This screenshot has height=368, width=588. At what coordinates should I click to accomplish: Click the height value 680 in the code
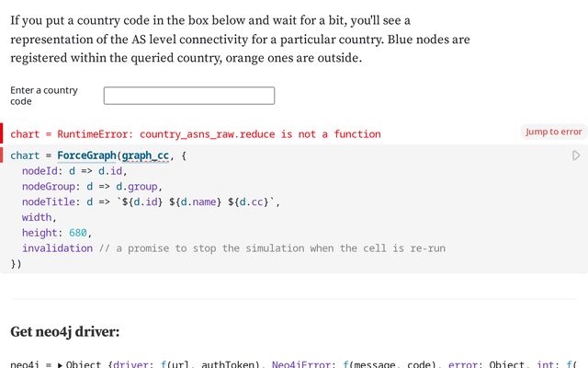pyautogui.click(x=78, y=233)
